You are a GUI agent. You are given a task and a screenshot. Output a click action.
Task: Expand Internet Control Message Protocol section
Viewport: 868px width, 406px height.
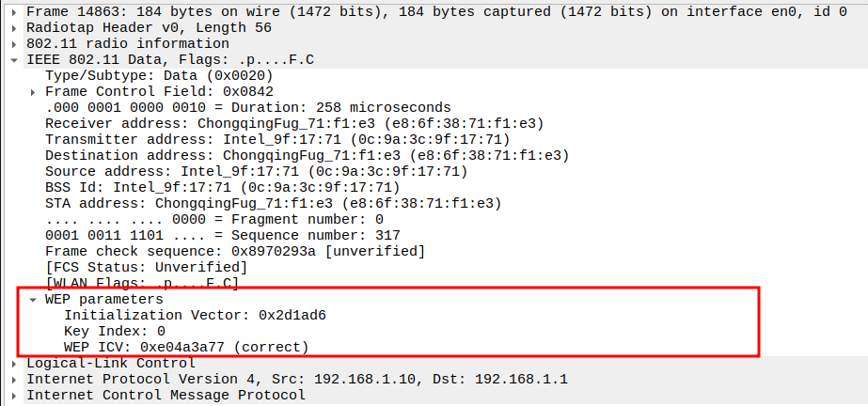[x=15, y=395]
